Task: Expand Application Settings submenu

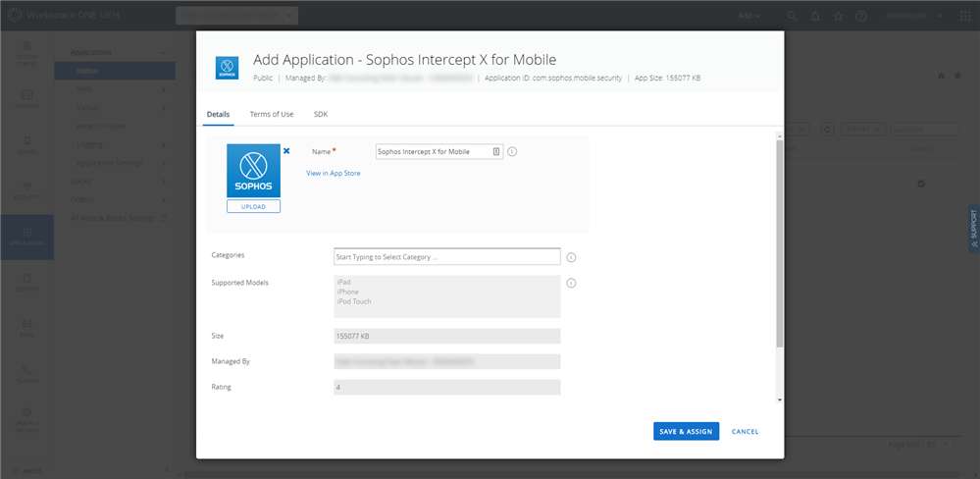Action: (x=164, y=163)
